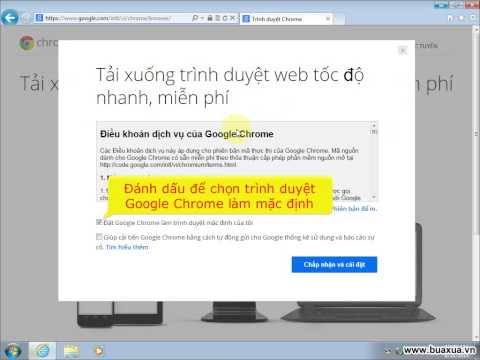
Task: Click the terms box scroll-up arrow
Action: tap(374, 126)
